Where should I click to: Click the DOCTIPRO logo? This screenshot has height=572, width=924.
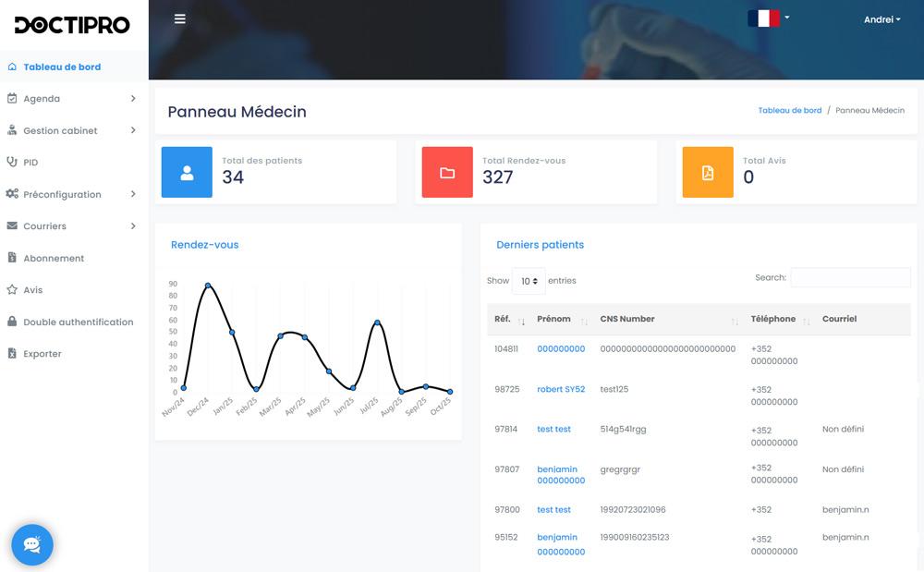point(72,25)
